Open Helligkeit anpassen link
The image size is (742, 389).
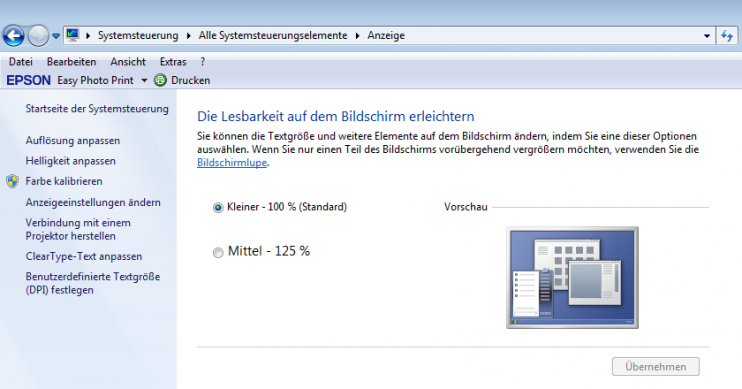[71, 161]
